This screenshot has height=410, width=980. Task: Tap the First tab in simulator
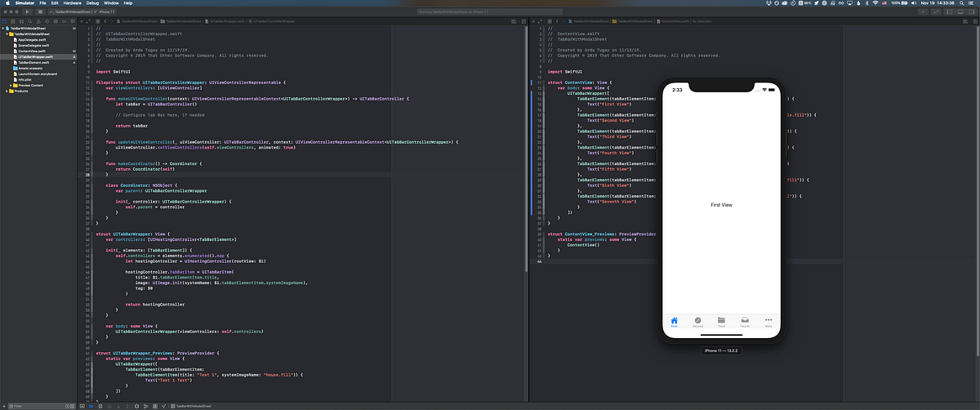674,321
